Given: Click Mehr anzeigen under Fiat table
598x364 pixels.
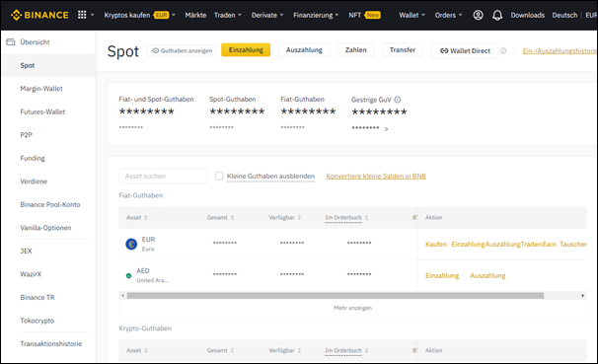Looking at the screenshot, I should point(352,308).
